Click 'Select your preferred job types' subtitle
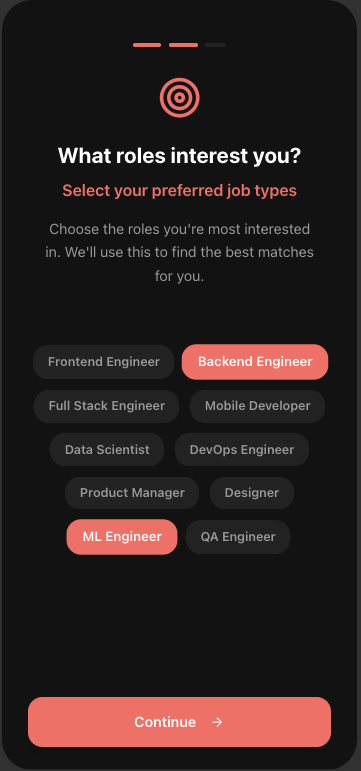This screenshot has width=361, height=771. (x=180, y=190)
